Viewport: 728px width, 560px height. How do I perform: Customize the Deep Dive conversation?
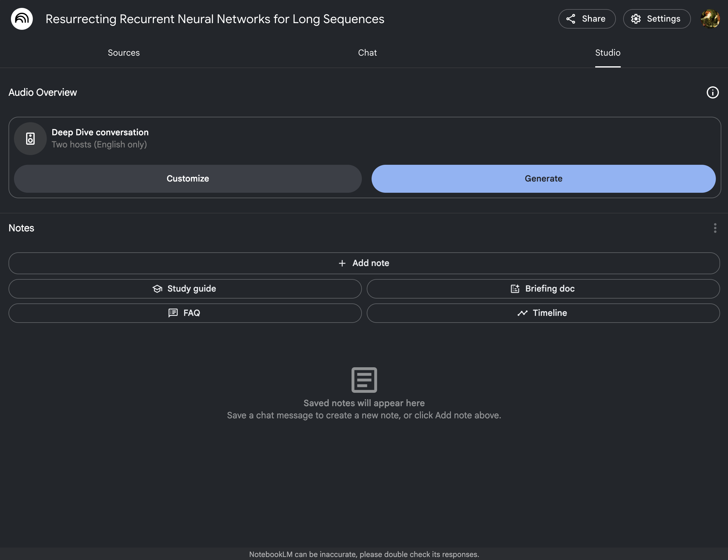tap(187, 179)
